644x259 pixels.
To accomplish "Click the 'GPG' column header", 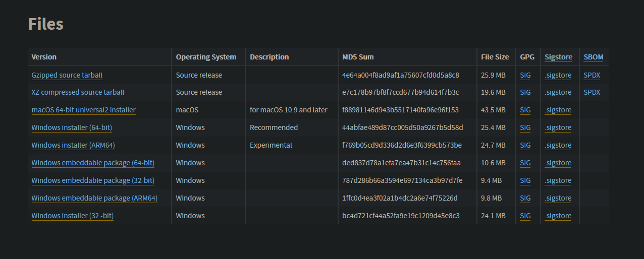I will pos(527,57).
